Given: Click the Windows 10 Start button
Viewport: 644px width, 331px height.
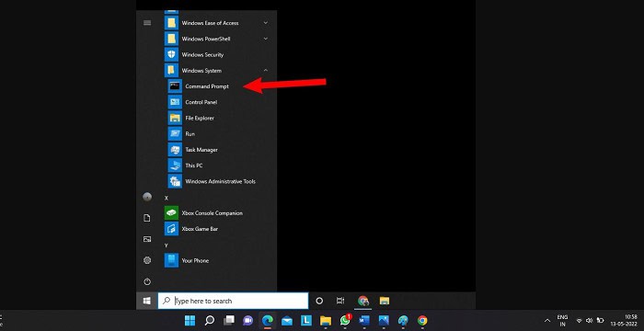Looking at the screenshot, I should (x=147, y=301).
